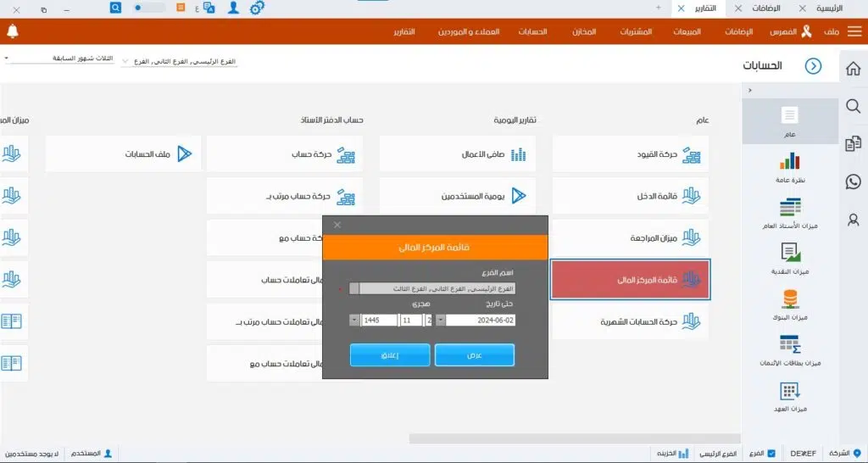Image resolution: width=868 pixels, height=463 pixels.
Task: Toggle the الفرع checkbox in status bar
Action: click(x=771, y=454)
